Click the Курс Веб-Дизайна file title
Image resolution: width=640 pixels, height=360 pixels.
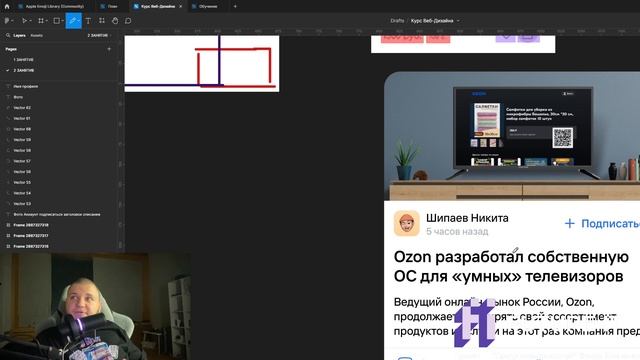432,20
